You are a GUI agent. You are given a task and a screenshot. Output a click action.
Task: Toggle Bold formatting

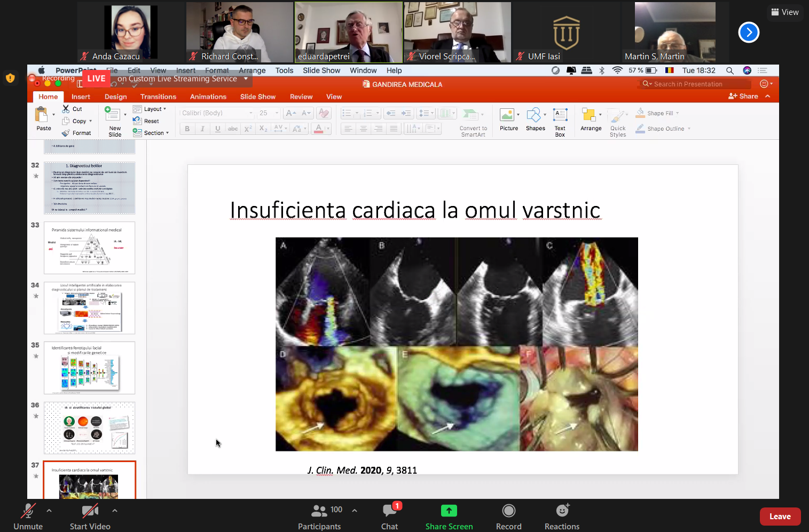[187, 129]
